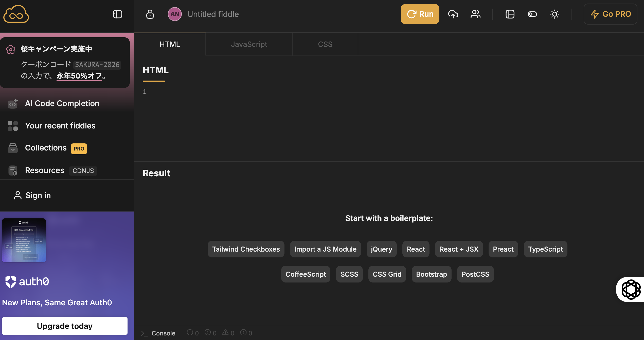Expand Your recent fiddles section
Image resolution: width=644 pixels, height=340 pixels.
tap(60, 126)
